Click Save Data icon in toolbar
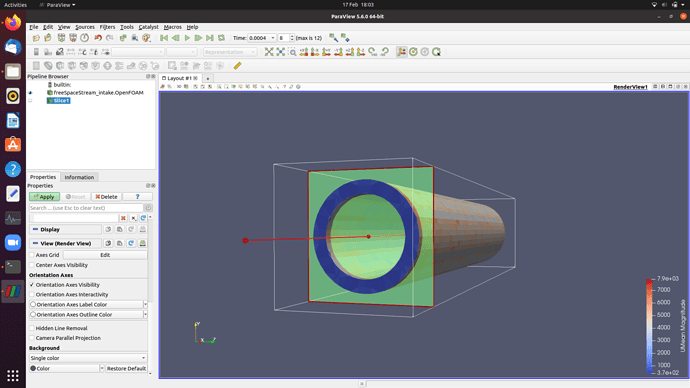This screenshot has height=388, width=690. click(48, 38)
